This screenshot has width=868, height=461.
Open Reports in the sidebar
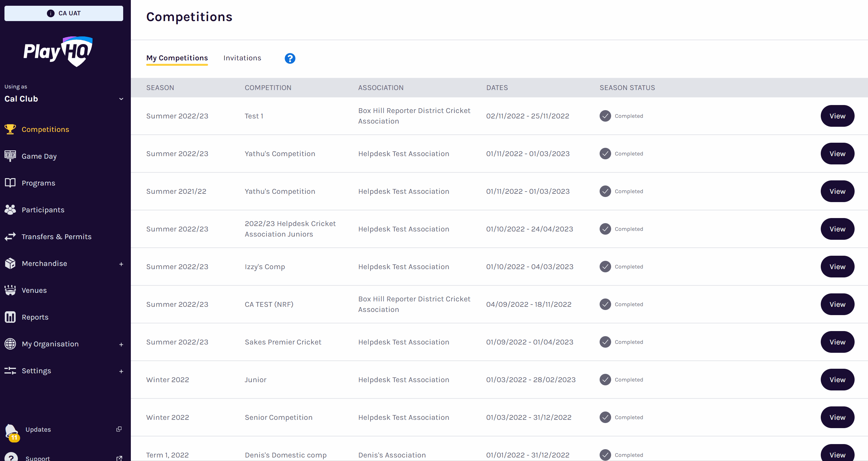pos(35,317)
